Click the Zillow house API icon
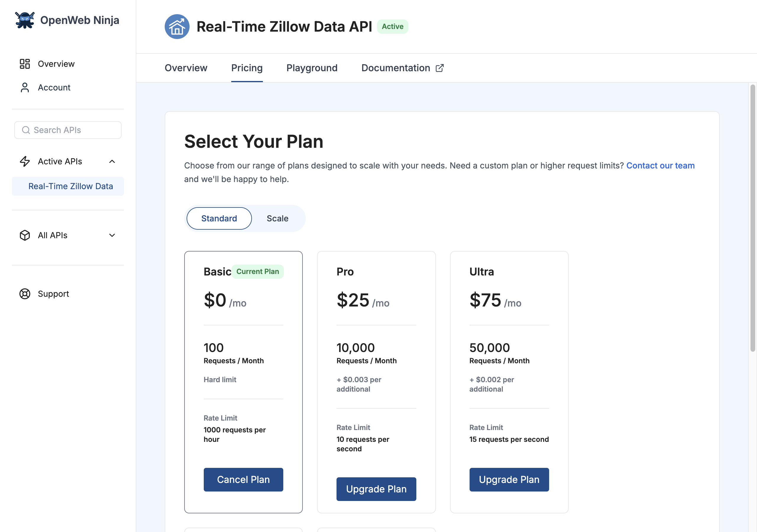Screen dimensions: 757x532 177,27
